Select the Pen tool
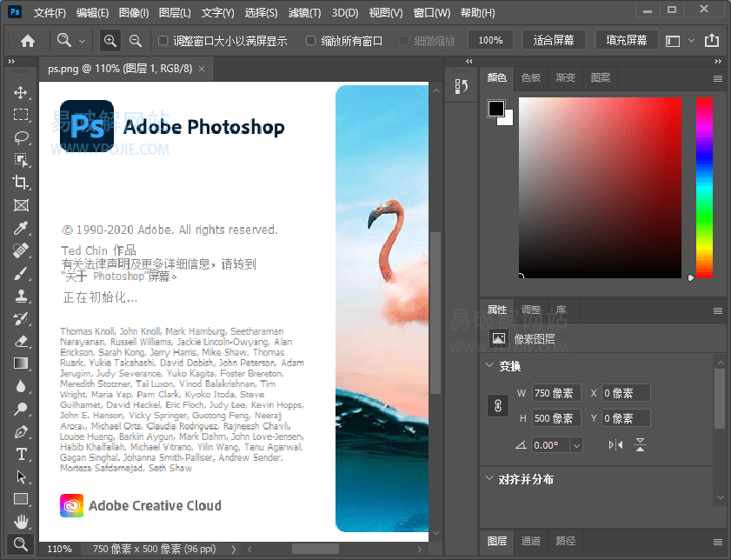 21,431
